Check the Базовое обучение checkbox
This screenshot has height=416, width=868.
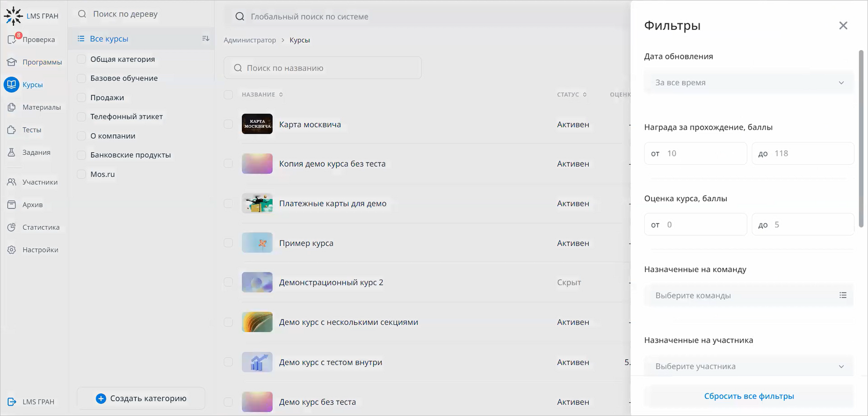81,78
